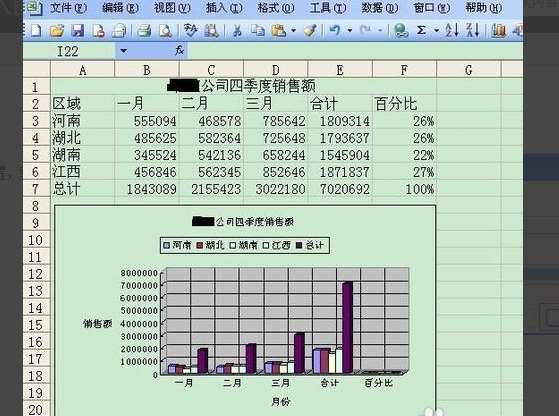Sort ascending with the A-Z icon
The height and width of the screenshot is (416, 559).
[x=452, y=31]
